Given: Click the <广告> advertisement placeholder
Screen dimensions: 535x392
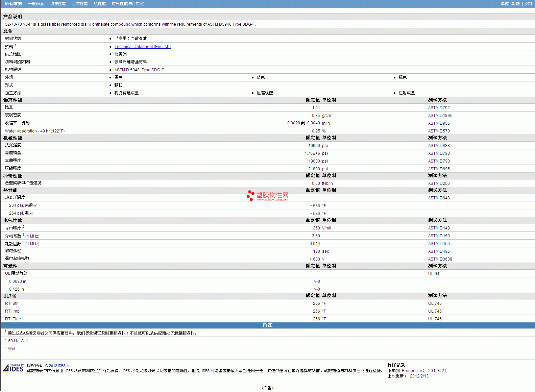Looking at the screenshot, I should 267,388.
